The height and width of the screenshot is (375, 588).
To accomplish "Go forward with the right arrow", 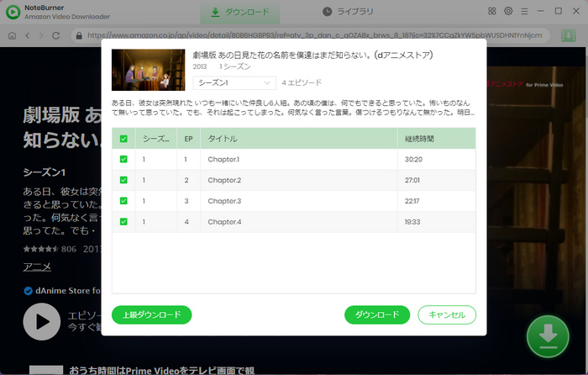I will 41,35.
